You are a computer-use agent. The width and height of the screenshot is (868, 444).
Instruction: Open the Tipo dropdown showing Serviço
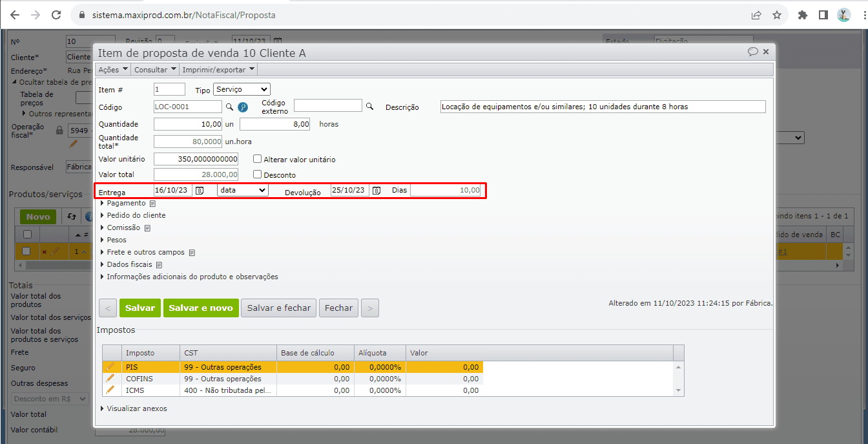[x=242, y=89]
